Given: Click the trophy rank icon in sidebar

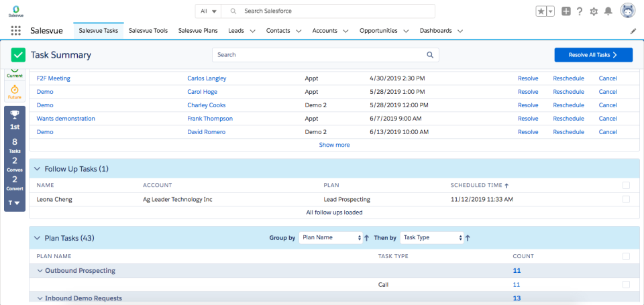Looking at the screenshot, I should [15, 115].
